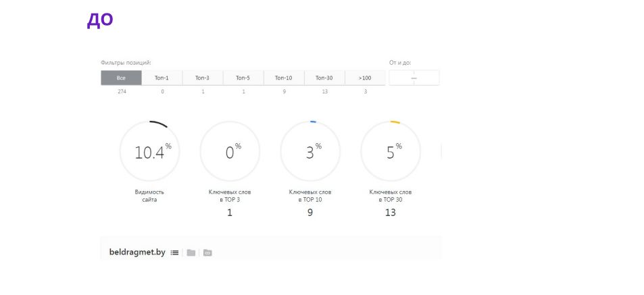The height and width of the screenshot is (295, 644).
Task: Click the link folder icon
Action: click(x=207, y=252)
